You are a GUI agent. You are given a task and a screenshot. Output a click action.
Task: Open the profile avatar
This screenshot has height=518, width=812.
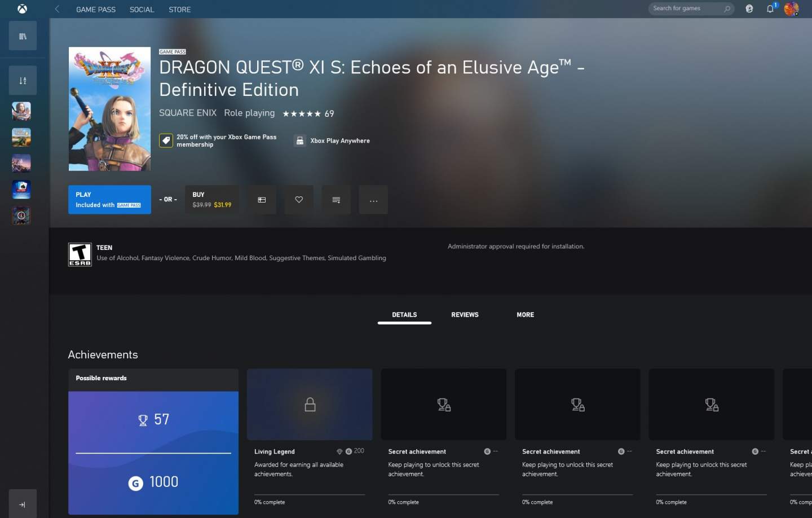[x=791, y=8]
